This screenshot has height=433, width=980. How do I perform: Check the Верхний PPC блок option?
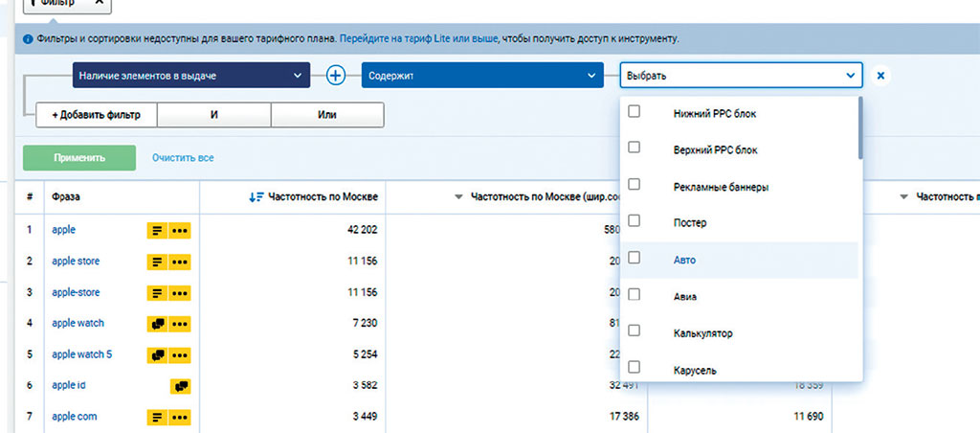634,148
